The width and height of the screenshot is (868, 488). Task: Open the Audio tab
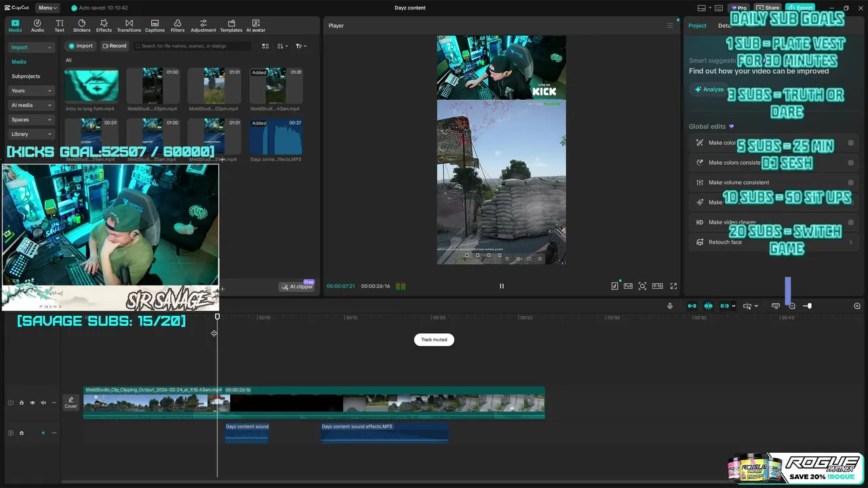click(37, 26)
